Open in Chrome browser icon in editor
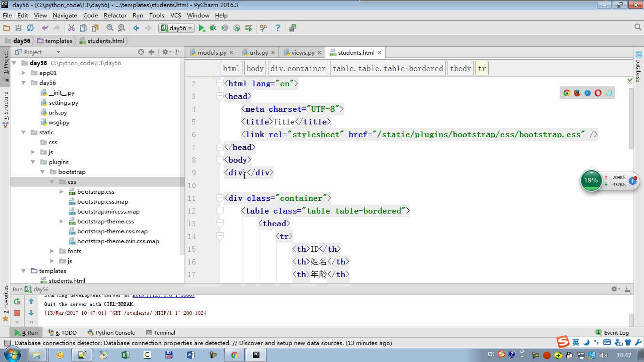The width and height of the screenshot is (644, 362). tap(566, 93)
